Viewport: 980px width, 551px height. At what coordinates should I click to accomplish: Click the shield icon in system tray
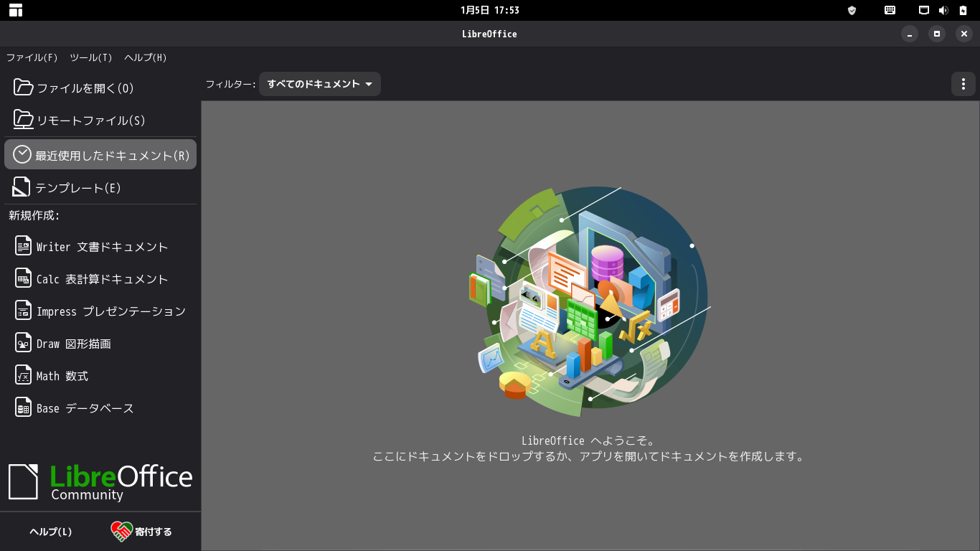click(x=852, y=10)
